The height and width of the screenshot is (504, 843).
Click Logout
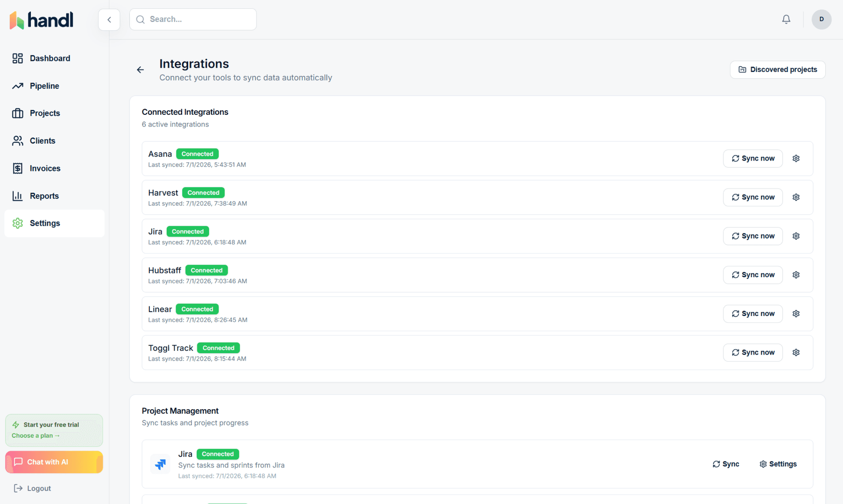(x=33, y=488)
